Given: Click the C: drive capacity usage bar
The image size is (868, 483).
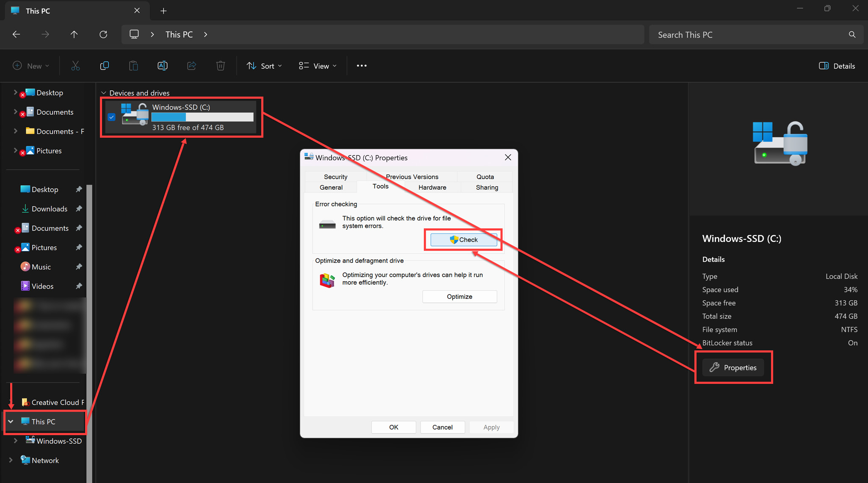Looking at the screenshot, I should [202, 117].
